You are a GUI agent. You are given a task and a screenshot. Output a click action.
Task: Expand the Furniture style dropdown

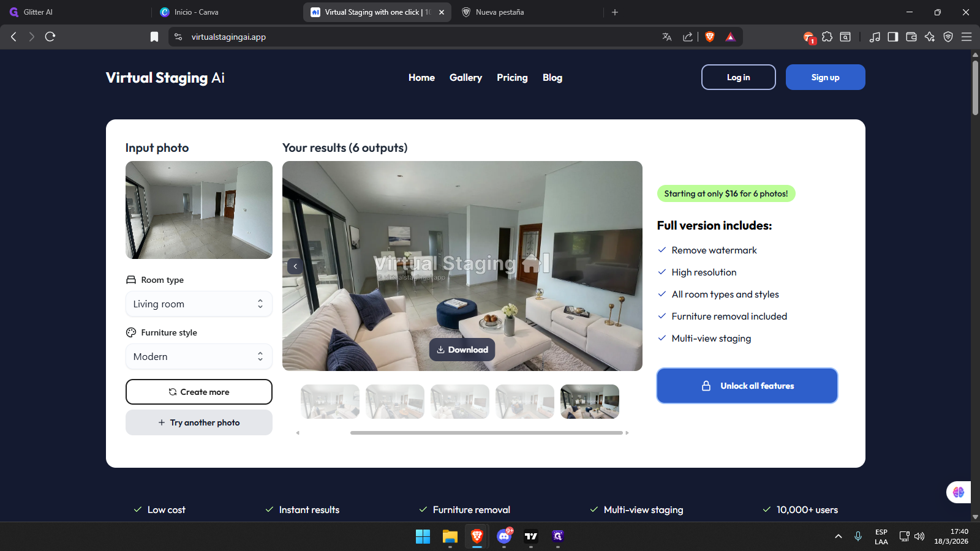click(x=198, y=357)
